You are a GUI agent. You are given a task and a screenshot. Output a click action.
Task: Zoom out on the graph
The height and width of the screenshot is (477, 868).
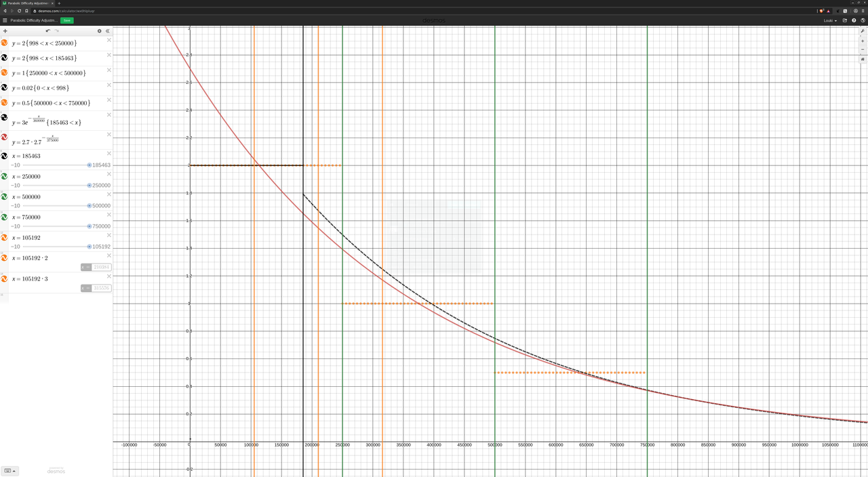click(x=863, y=49)
